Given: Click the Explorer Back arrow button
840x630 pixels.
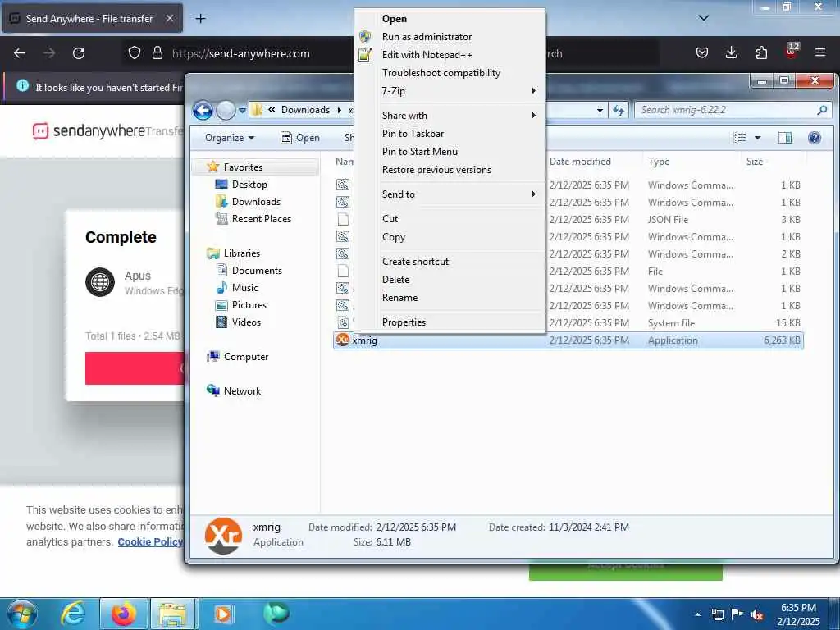Looking at the screenshot, I should tap(203, 111).
